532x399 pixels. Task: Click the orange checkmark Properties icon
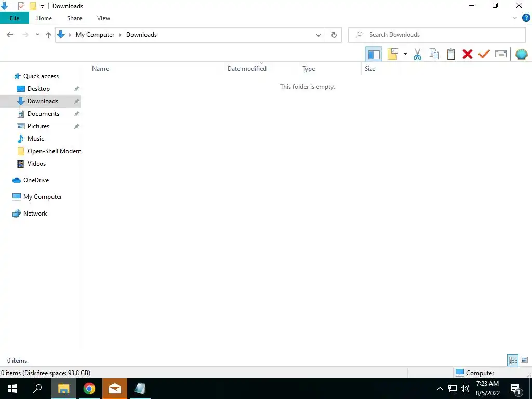[x=484, y=54]
